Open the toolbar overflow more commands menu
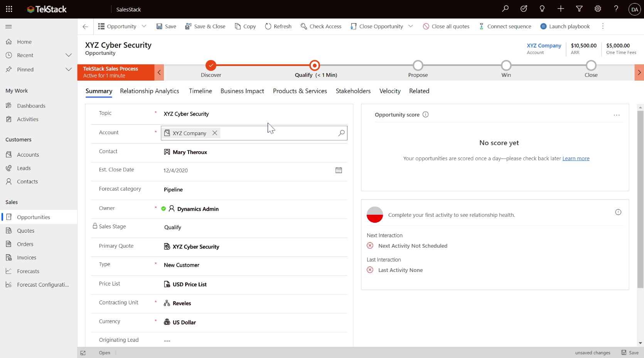This screenshot has height=358, width=644. tap(603, 26)
